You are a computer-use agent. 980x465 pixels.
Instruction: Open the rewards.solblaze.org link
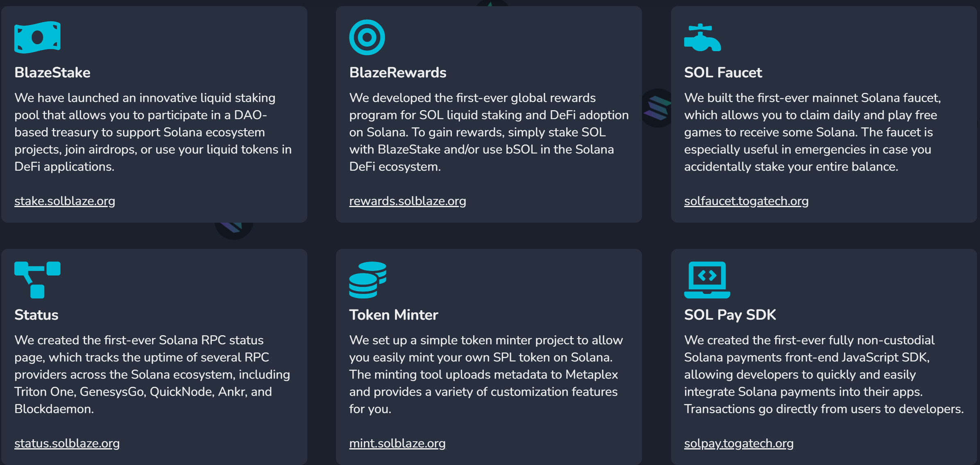coord(407,201)
